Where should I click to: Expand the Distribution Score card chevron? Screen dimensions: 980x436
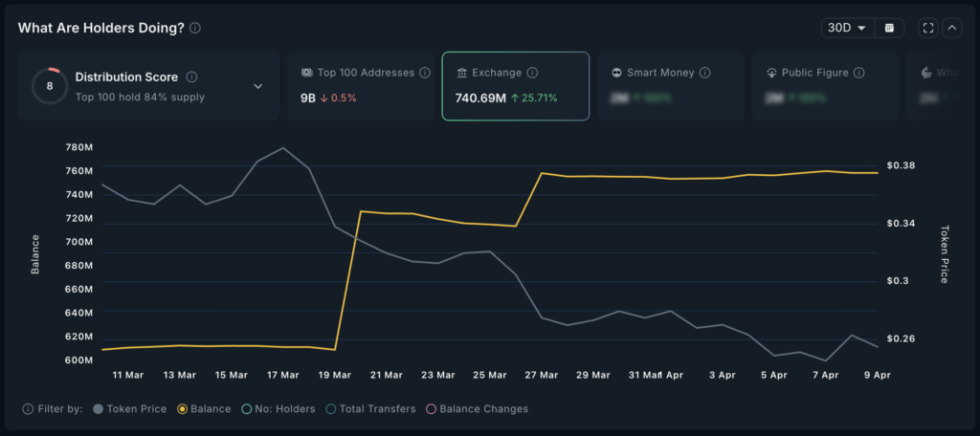point(258,86)
